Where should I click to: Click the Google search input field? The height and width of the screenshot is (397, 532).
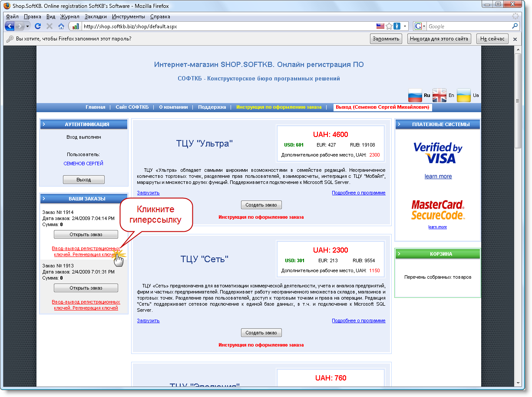(x=469, y=26)
